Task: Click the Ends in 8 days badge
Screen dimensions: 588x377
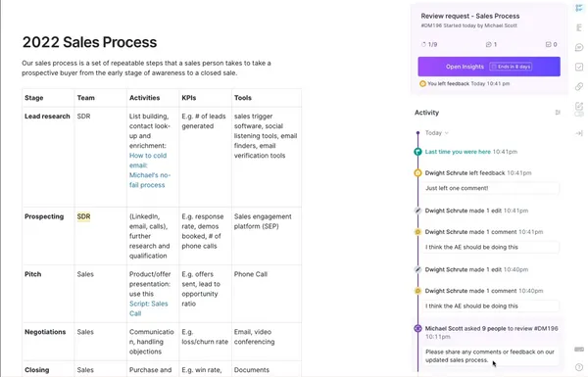Action: pyautogui.click(x=511, y=67)
